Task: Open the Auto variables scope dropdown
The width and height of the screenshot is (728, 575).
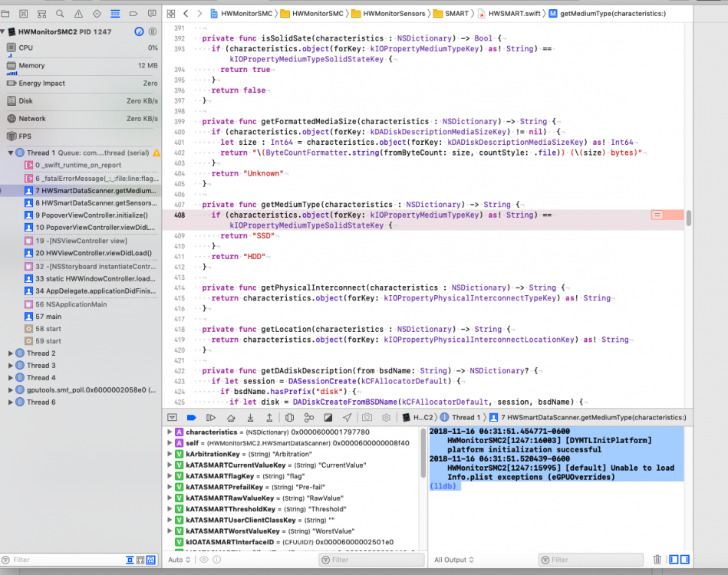Action: click(180, 560)
